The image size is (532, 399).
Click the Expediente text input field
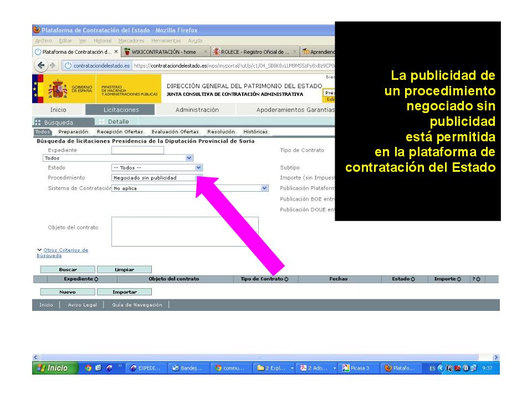point(138,150)
